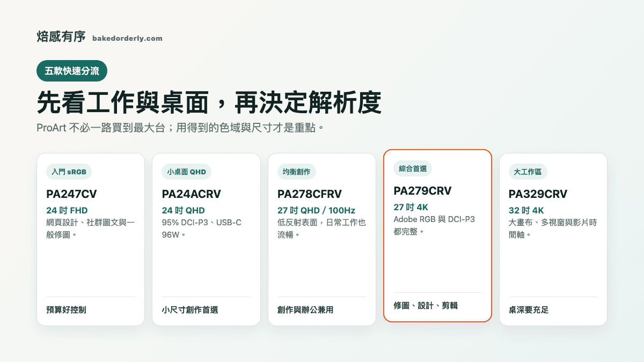Image resolution: width=644 pixels, height=362 pixels.
Task: Click the 24 吋 FHD spec line
Action: click(67, 210)
